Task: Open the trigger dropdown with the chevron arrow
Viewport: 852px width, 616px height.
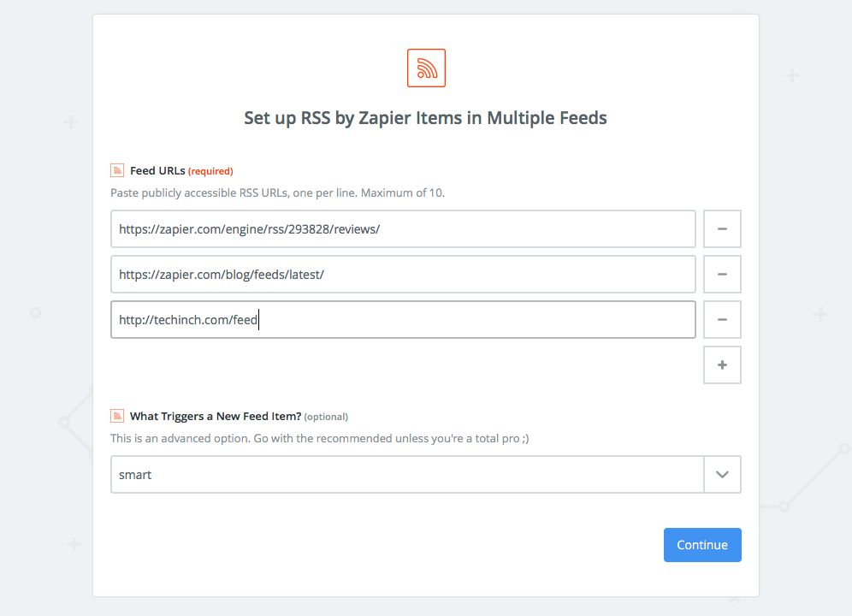Action: point(722,475)
